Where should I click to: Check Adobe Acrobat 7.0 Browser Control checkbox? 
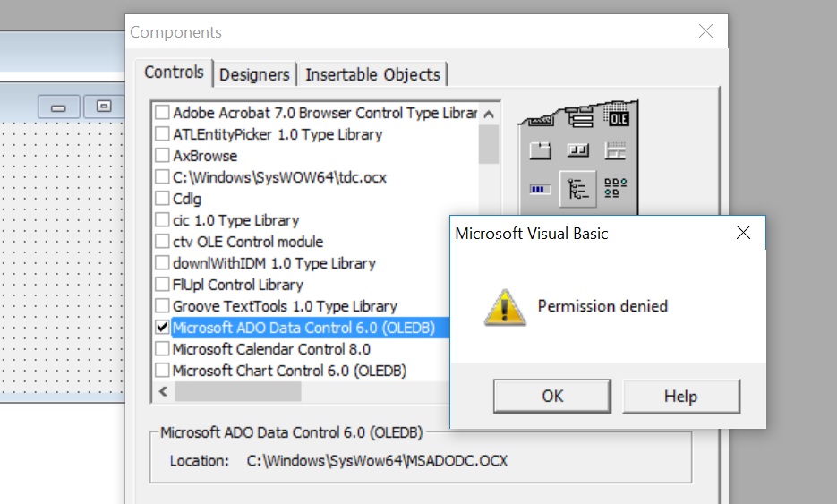point(162,113)
